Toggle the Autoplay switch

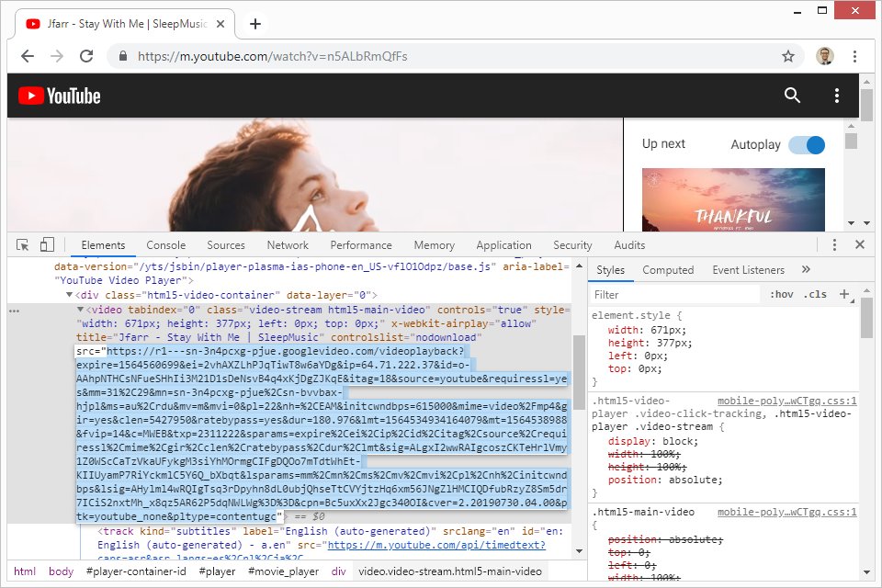pyautogui.click(x=806, y=144)
